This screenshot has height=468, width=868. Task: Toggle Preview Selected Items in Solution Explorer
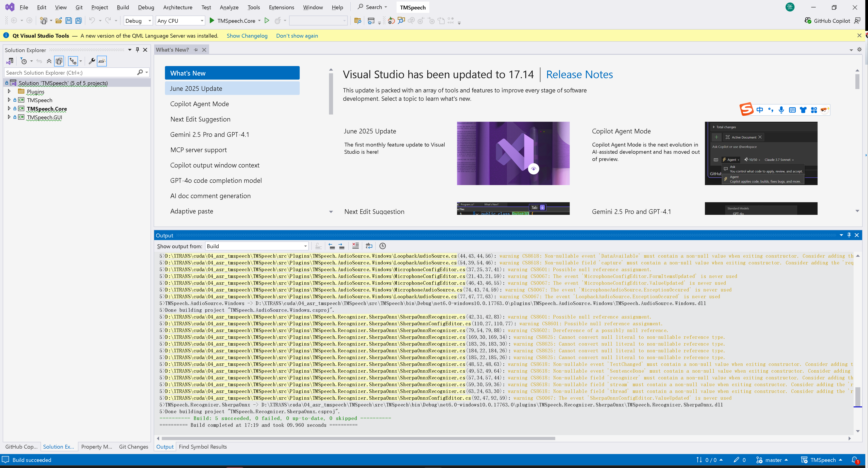102,61
